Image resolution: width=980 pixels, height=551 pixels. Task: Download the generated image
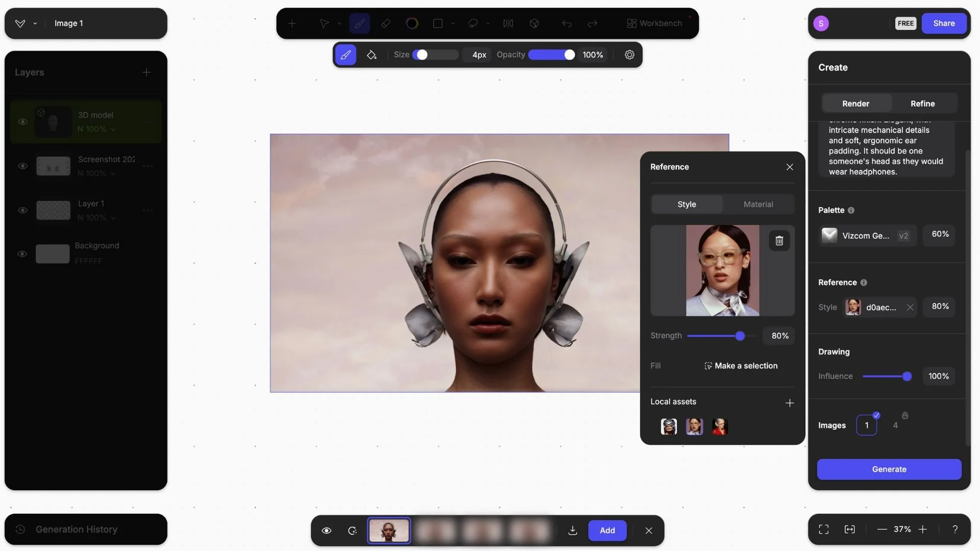(573, 531)
